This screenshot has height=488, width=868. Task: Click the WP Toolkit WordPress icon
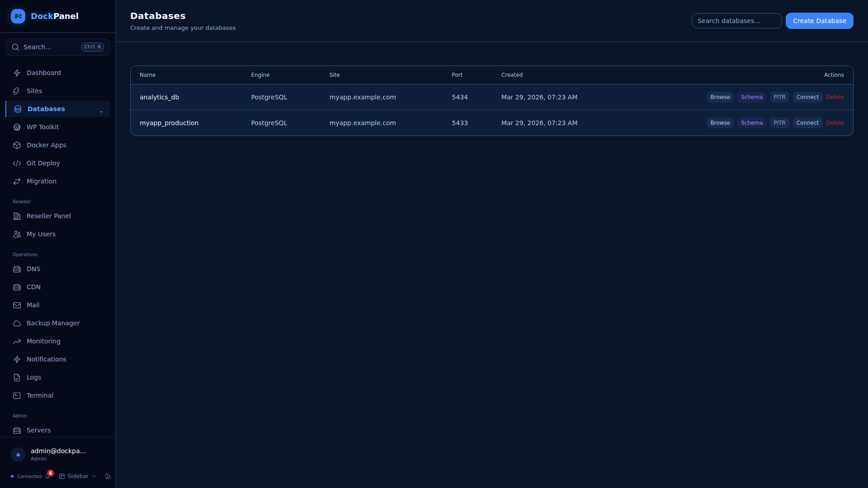click(17, 127)
